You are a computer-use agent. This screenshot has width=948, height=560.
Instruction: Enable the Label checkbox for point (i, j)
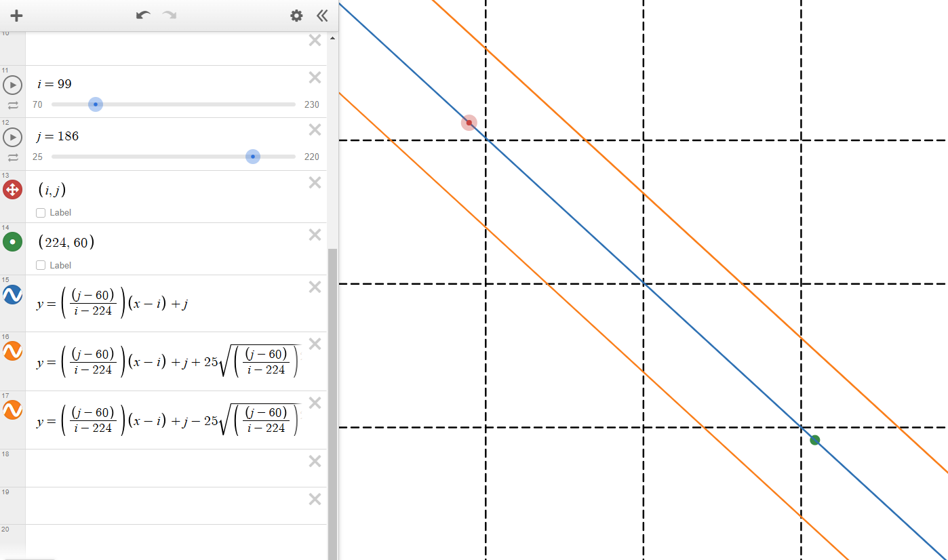pos(41,213)
